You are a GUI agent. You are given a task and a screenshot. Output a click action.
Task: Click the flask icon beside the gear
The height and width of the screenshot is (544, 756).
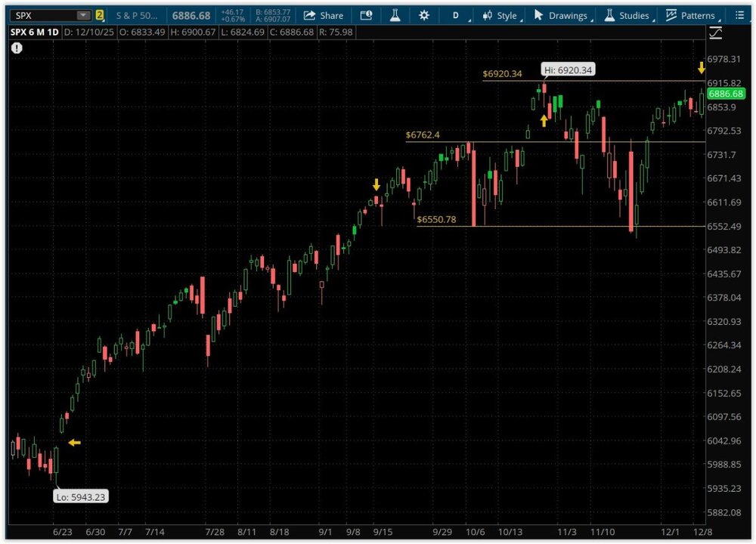point(395,15)
